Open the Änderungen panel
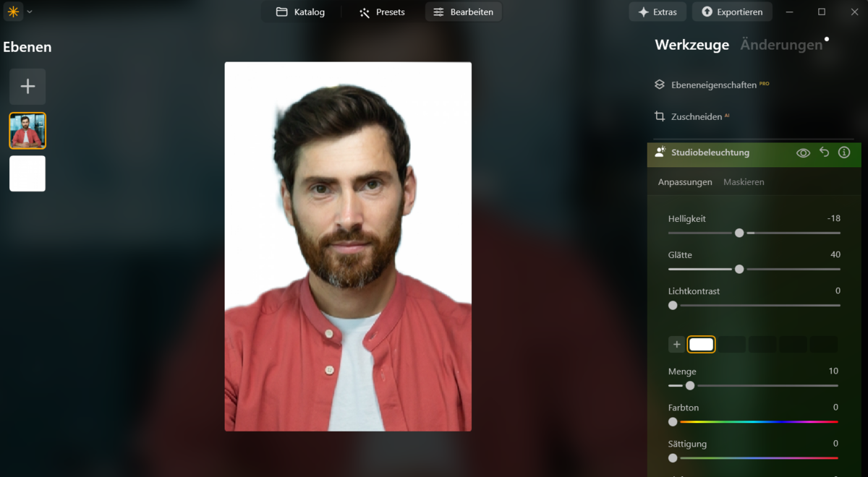Image resolution: width=868 pixels, height=477 pixels. click(x=781, y=45)
